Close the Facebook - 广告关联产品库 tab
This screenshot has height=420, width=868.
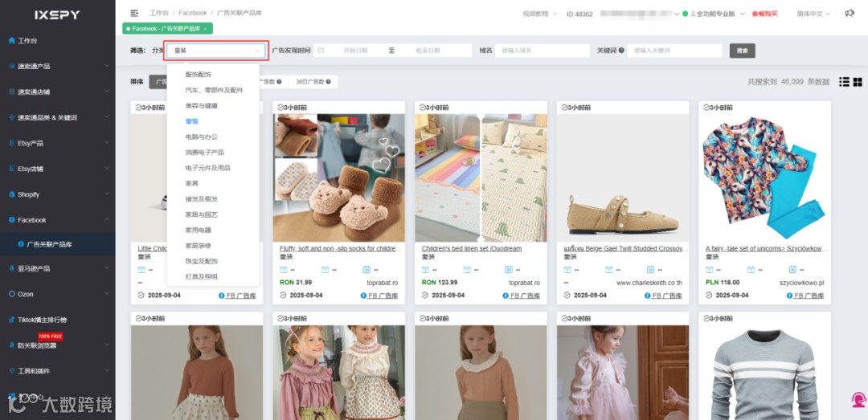point(206,28)
